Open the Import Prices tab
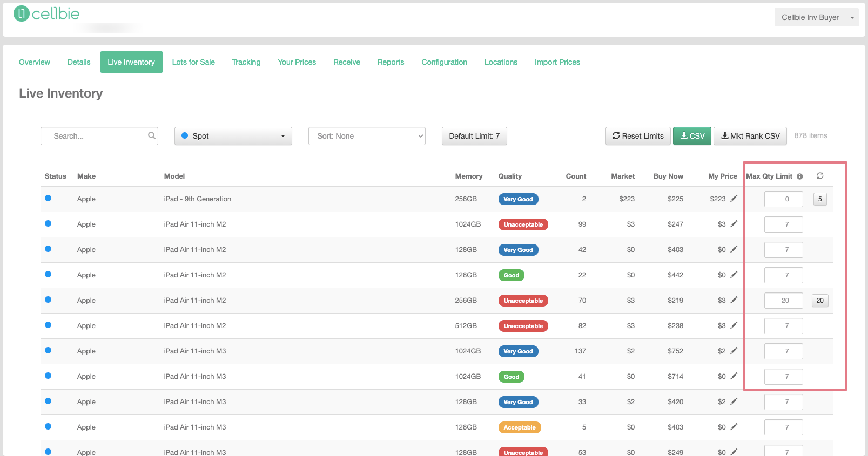Screen dimensions: 868x456 click(557, 62)
